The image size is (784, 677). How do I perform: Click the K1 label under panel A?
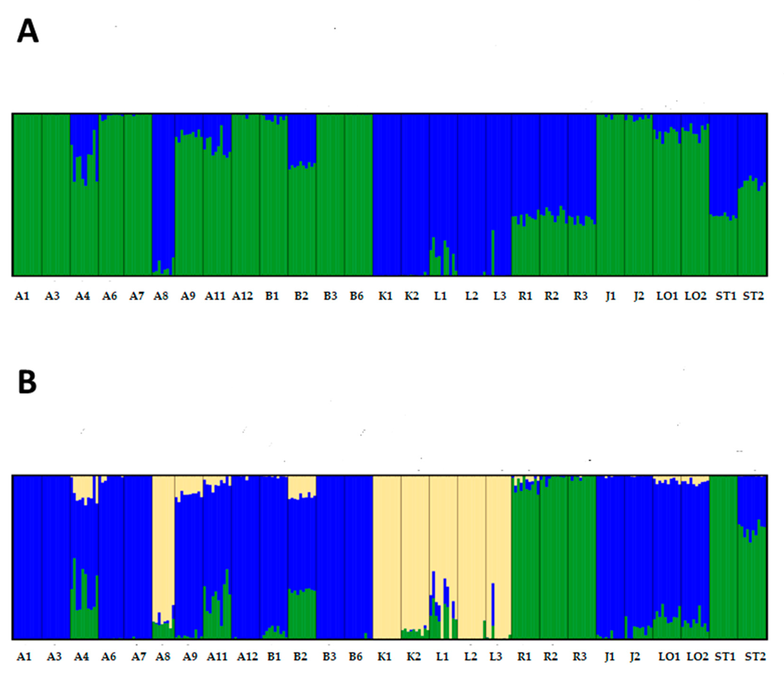[385, 296]
